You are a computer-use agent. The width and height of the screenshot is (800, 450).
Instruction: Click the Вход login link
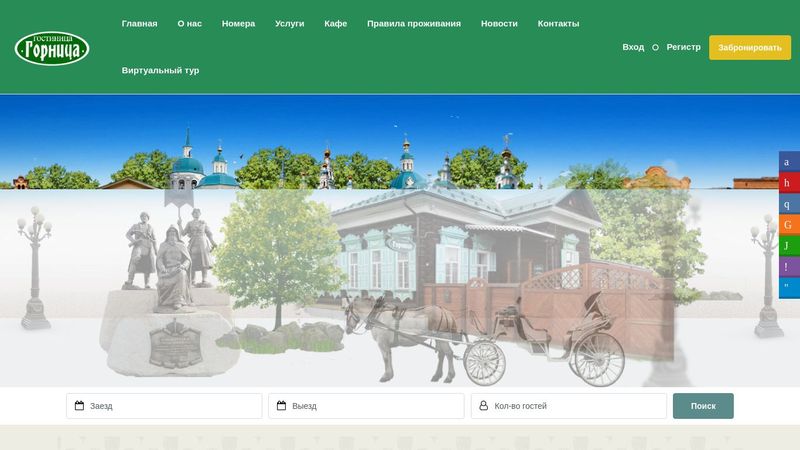pyautogui.click(x=633, y=47)
